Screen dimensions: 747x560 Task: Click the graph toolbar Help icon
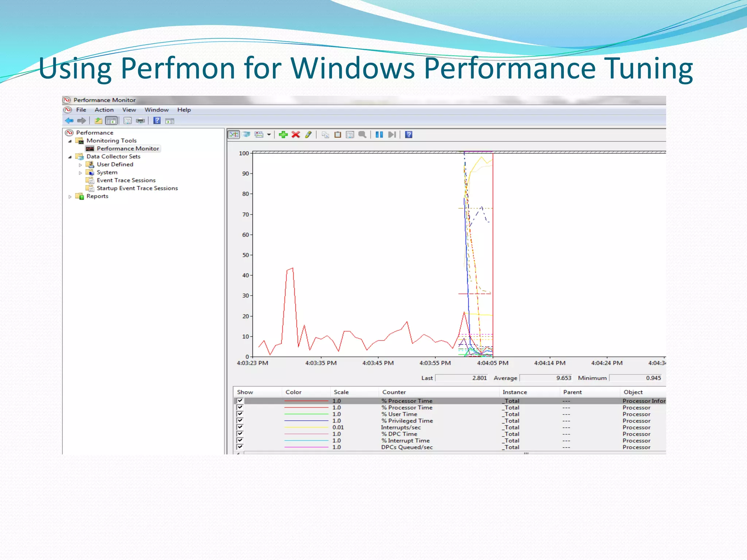tap(409, 135)
